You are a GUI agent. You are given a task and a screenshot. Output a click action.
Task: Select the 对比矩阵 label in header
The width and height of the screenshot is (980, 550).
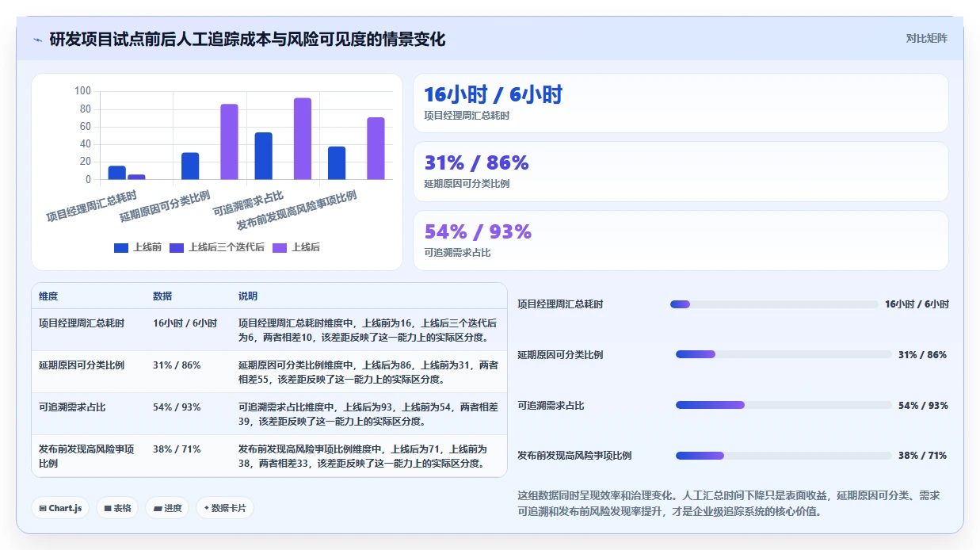pos(927,38)
